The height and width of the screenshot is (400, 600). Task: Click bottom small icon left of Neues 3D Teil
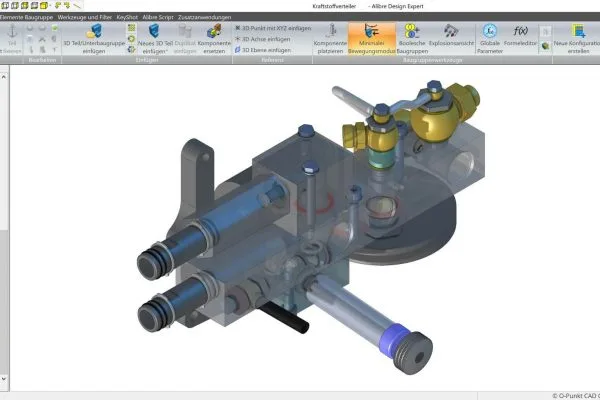click(x=132, y=49)
